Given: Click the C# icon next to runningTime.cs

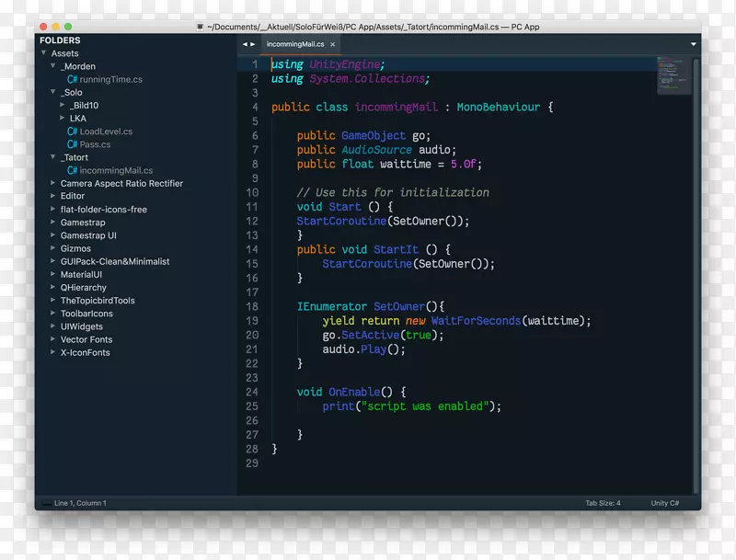Looking at the screenshot, I should (72, 79).
